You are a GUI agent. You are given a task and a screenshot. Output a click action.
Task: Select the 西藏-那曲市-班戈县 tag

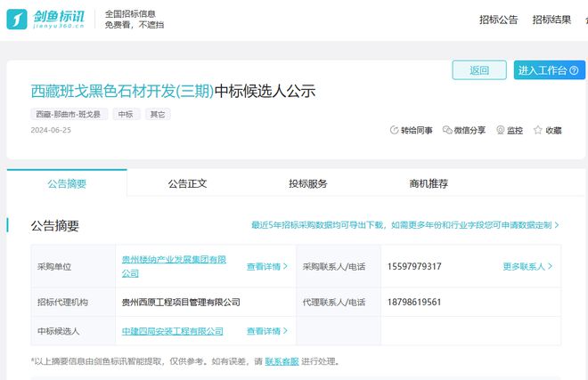pyautogui.click(x=69, y=114)
